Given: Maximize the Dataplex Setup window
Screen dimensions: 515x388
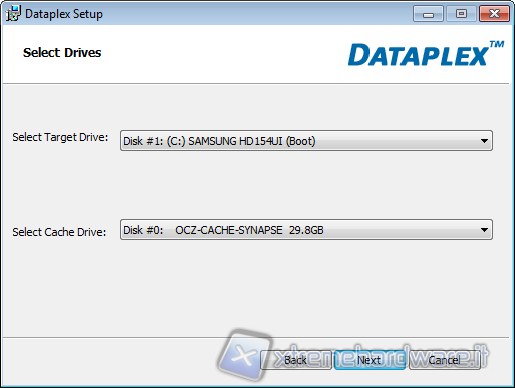Looking at the screenshot, I should coord(461,14).
